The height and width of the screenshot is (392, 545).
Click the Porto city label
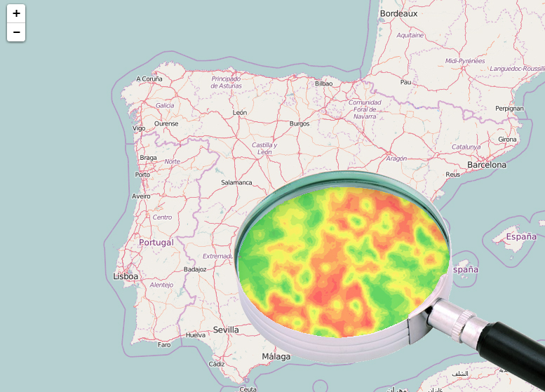tap(142, 175)
